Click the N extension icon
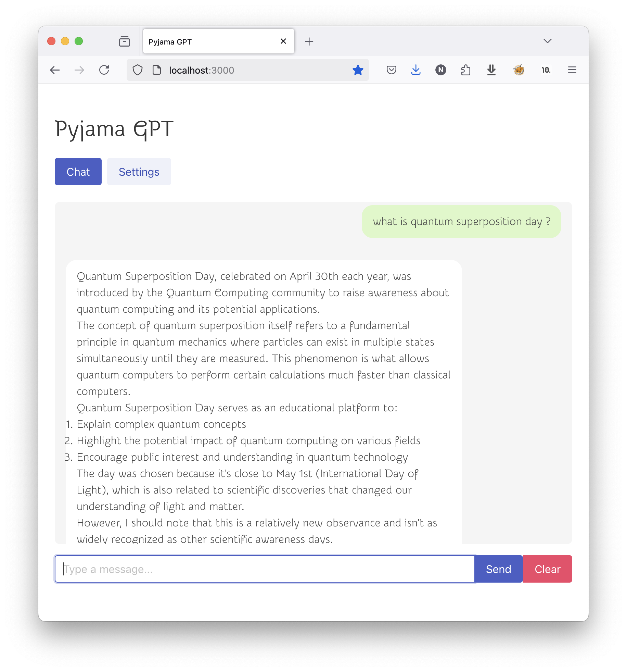 440,70
